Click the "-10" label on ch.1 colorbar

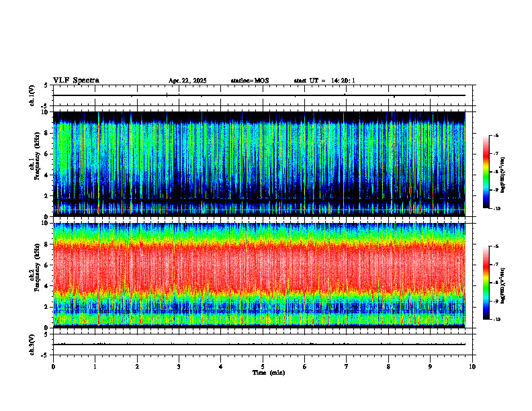click(496, 209)
